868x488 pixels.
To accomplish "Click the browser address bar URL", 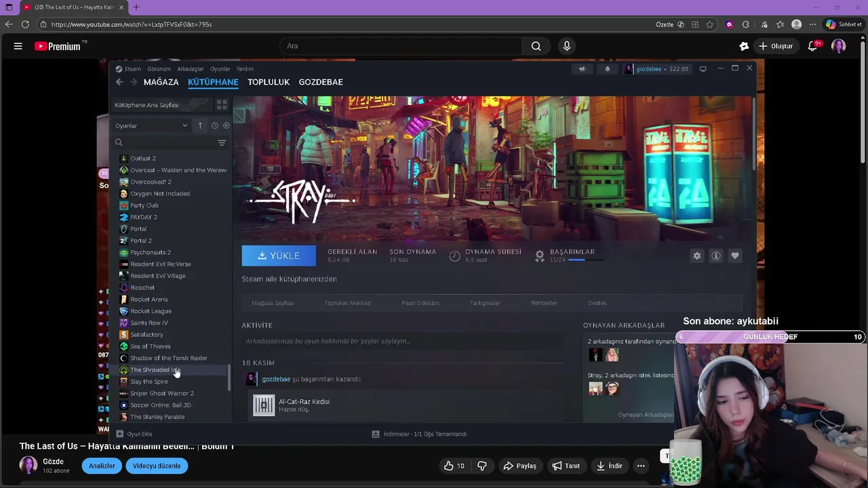I will (132, 24).
